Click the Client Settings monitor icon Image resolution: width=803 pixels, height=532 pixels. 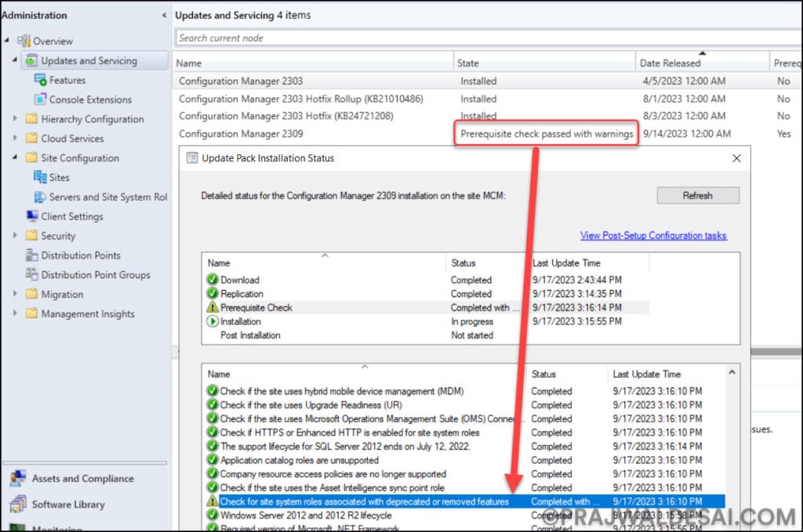(x=31, y=216)
